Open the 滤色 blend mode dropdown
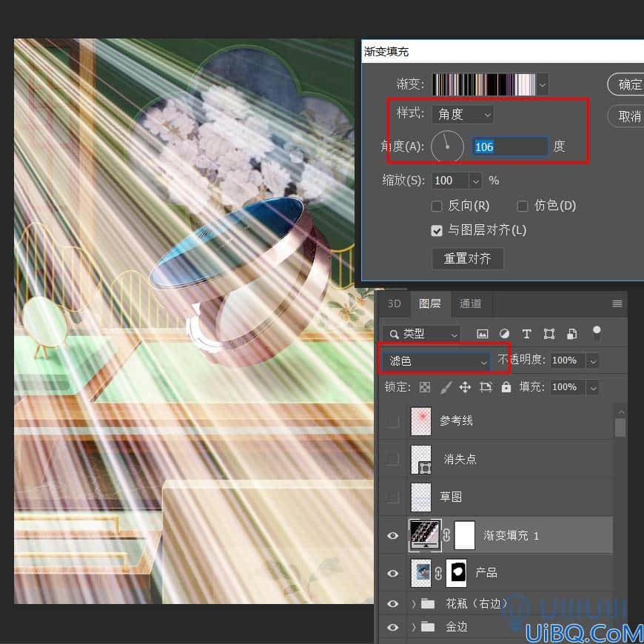644x644 pixels. pos(436,361)
